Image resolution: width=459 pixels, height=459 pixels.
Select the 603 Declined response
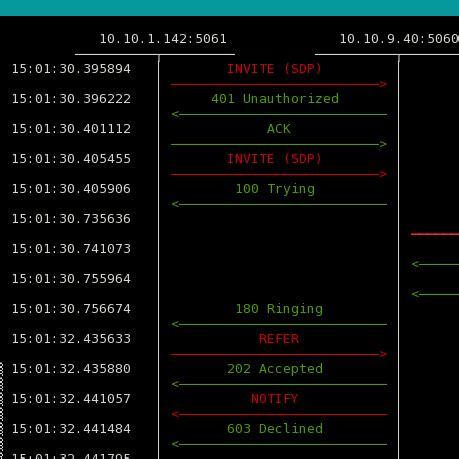tap(275, 429)
